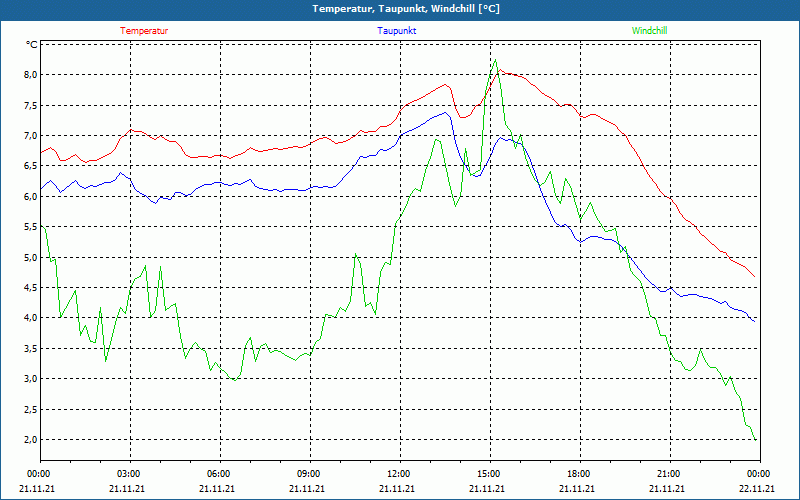The image size is (800, 500).
Task: Click the 6,0 y-axis value
Action: (x=31, y=196)
